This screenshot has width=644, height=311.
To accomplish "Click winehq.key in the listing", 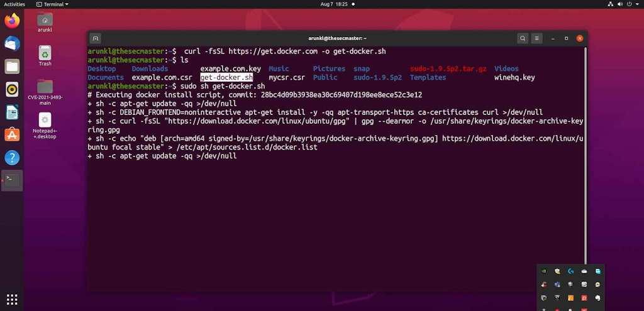I will (x=514, y=77).
